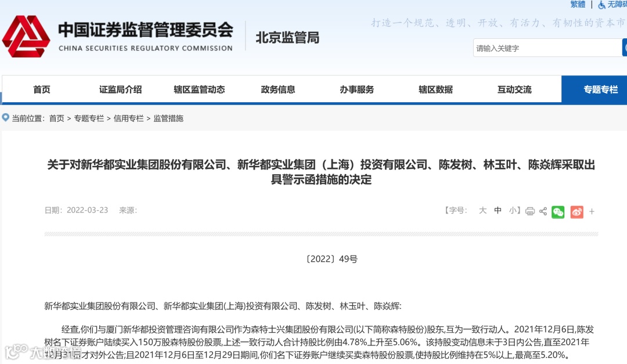The image size is (627, 364).
Task: Open the 辖区监管动态 navigation tab
Action: [199, 89]
